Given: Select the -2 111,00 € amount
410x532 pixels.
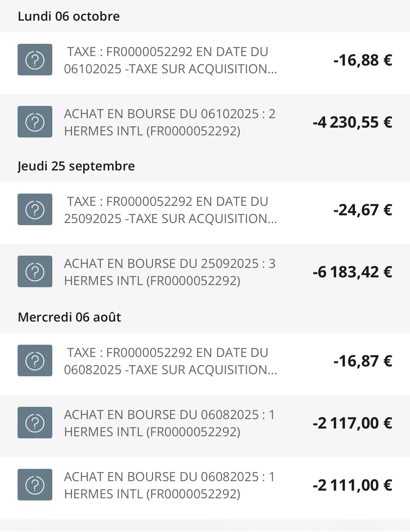Looking at the screenshot, I should coord(352,485).
